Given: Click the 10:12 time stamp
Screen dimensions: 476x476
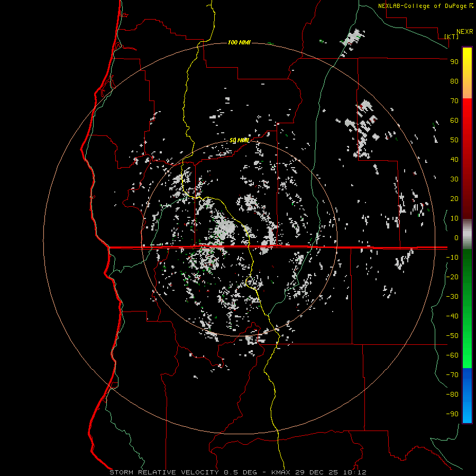Looking at the screenshot, I should (355, 472).
